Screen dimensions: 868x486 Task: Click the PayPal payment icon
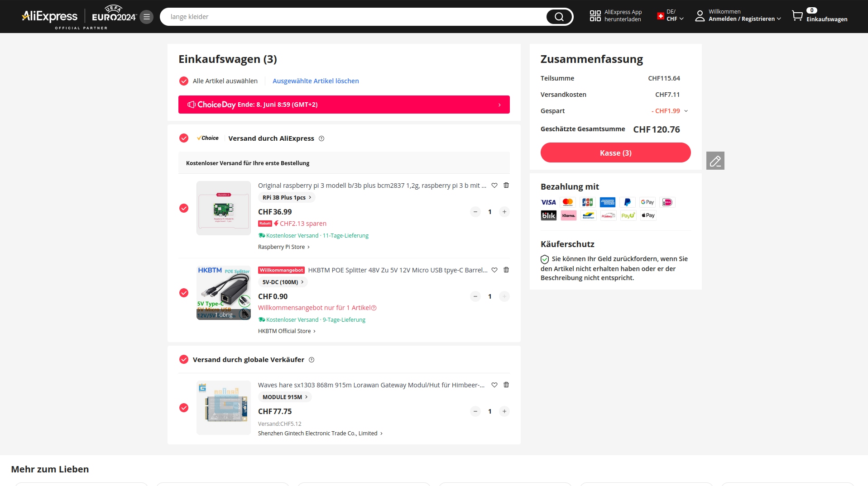tap(628, 202)
